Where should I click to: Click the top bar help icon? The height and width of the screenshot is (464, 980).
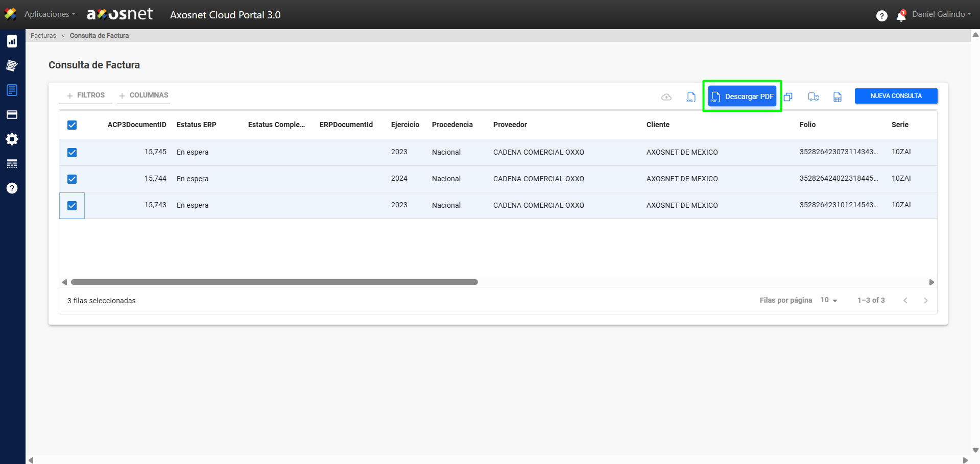(x=882, y=16)
